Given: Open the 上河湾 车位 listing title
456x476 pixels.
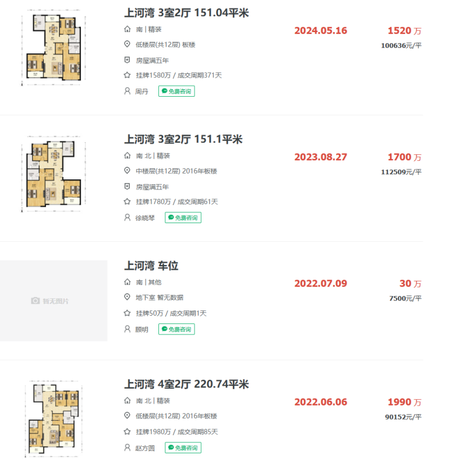Looking at the screenshot, I should click(151, 266).
